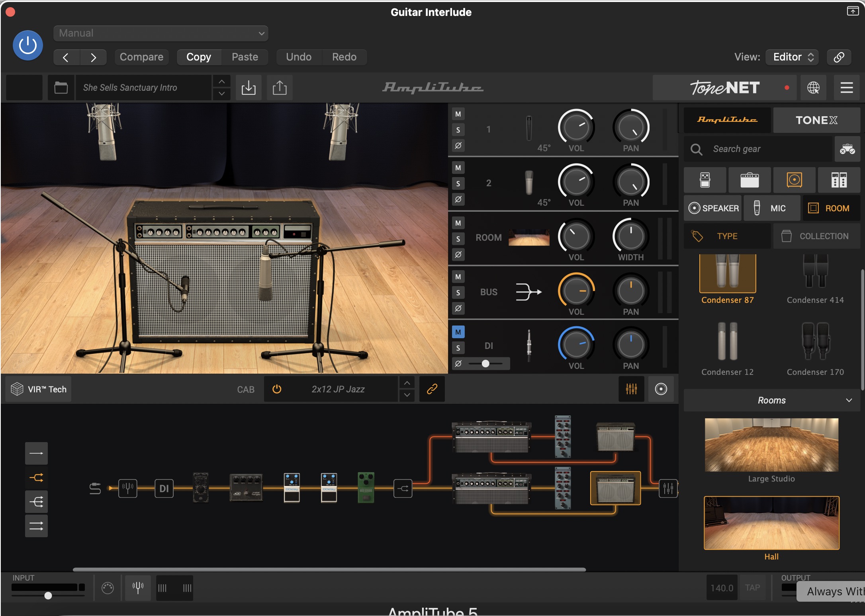The image size is (865, 616).
Task: Open the tuner icon in bottom bar
Action: pos(138,587)
